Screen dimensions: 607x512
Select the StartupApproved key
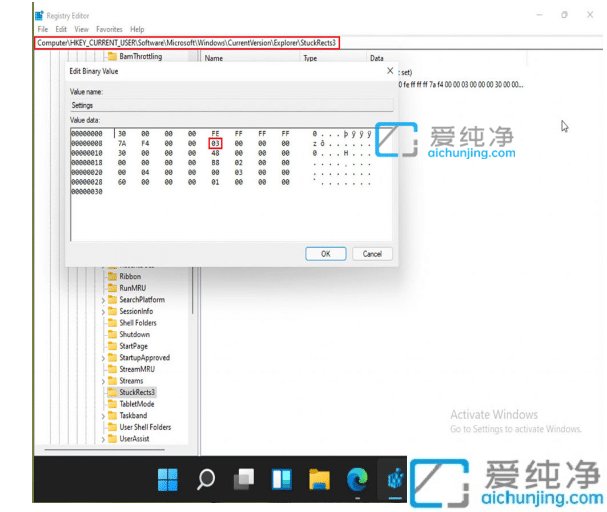145,358
